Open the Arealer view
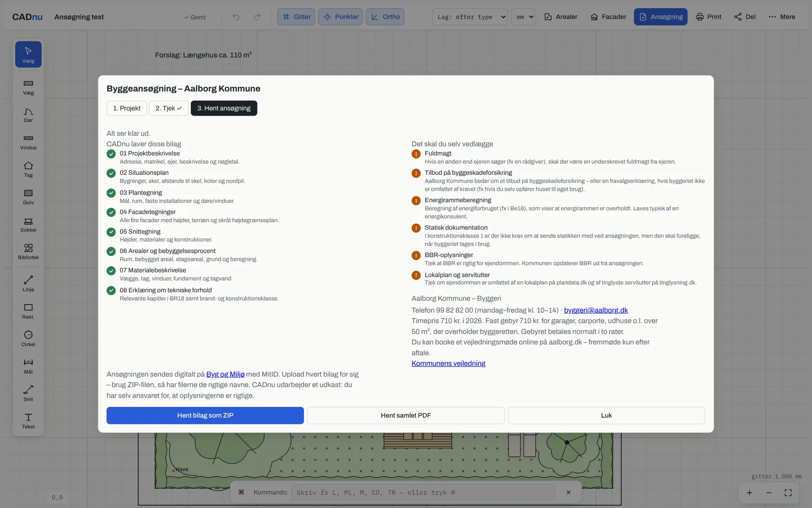812x508 pixels. tap(561, 17)
